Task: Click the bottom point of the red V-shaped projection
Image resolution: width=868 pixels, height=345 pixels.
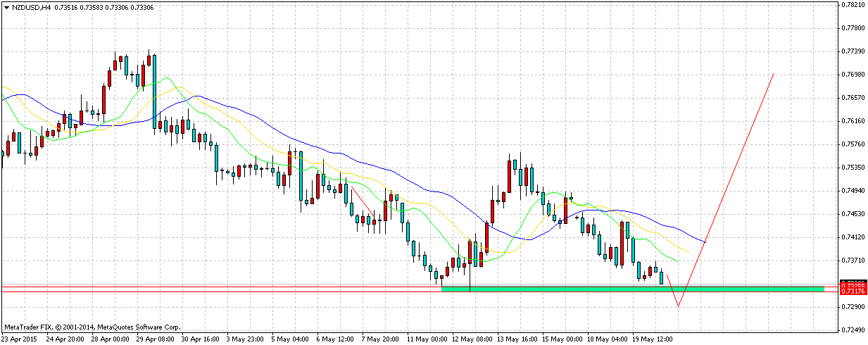Action: [x=678, y=306]
